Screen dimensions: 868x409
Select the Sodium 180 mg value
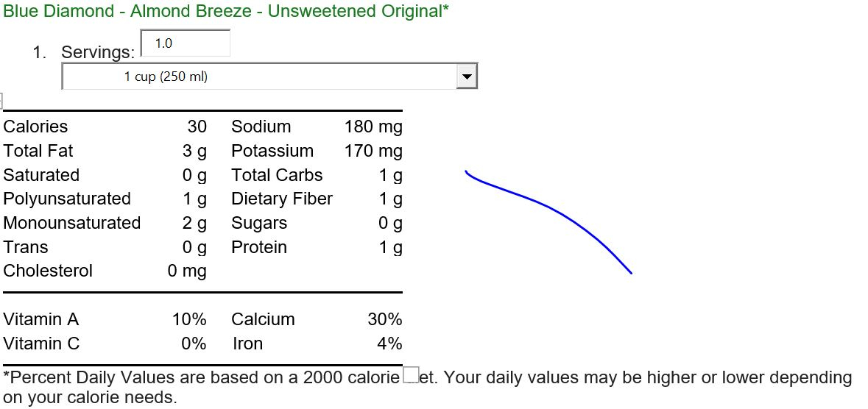[x=373, y=127]
